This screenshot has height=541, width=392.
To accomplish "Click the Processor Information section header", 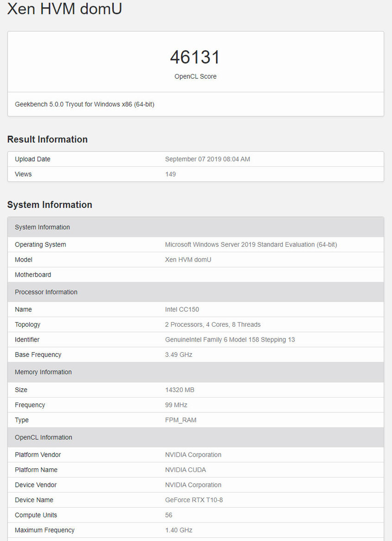I will click(x=46, y=292).
